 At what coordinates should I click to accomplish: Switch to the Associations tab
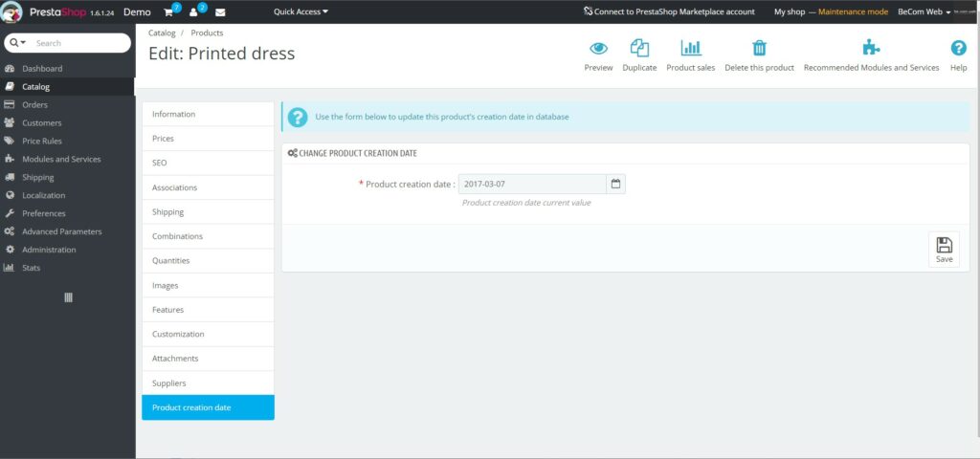click(208, 187)
